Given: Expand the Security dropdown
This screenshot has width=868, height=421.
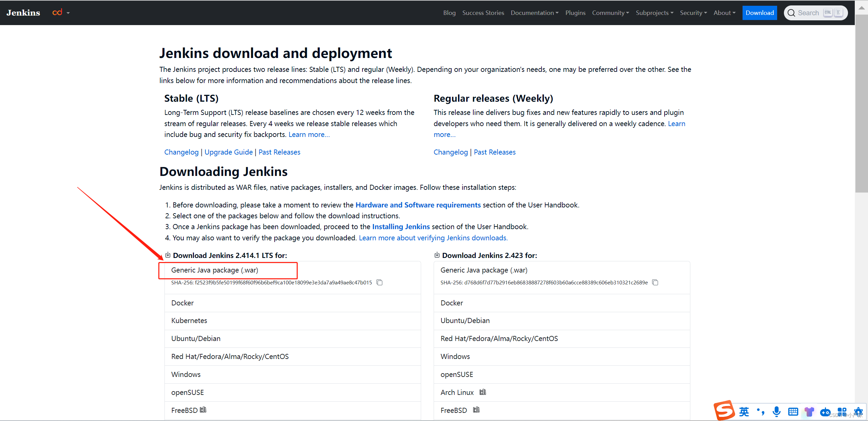Looking at the screenshot, I should [x=693, y=13].
